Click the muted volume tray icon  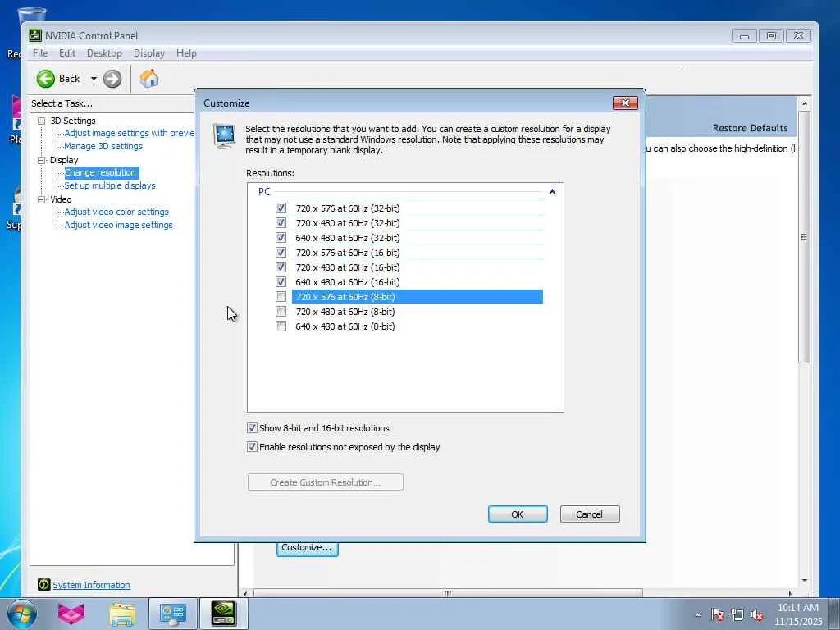point(757,615)
